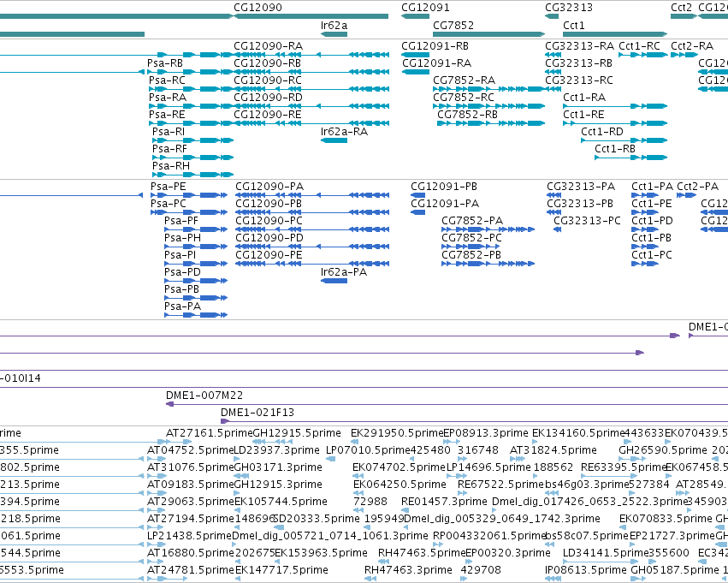Viewport: 728px width, 583px height.
Task: Click EST label LP21438.5prime
Action: pos(189,536)
